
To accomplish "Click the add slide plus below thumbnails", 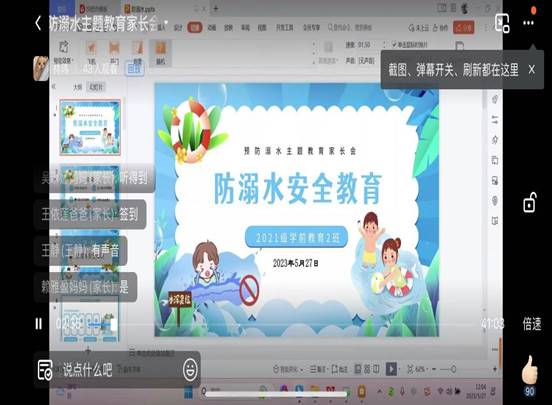I will coord(88,350).
